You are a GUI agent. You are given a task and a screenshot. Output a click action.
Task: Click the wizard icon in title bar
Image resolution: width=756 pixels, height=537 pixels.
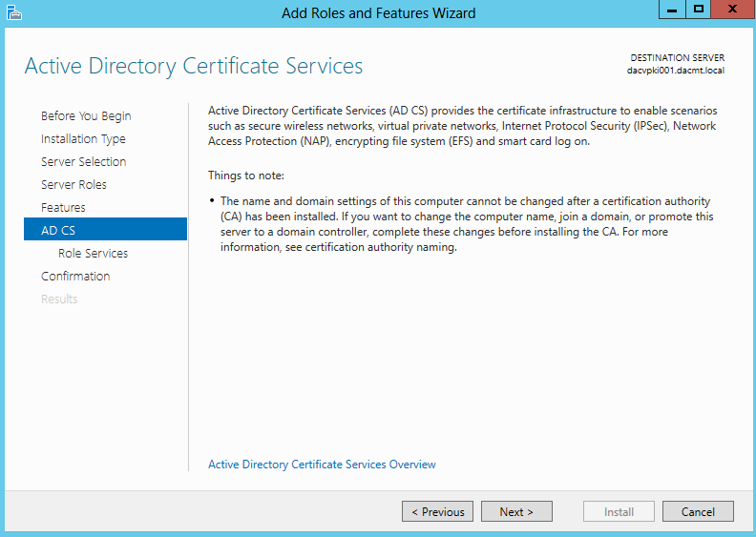pos(14,12)
